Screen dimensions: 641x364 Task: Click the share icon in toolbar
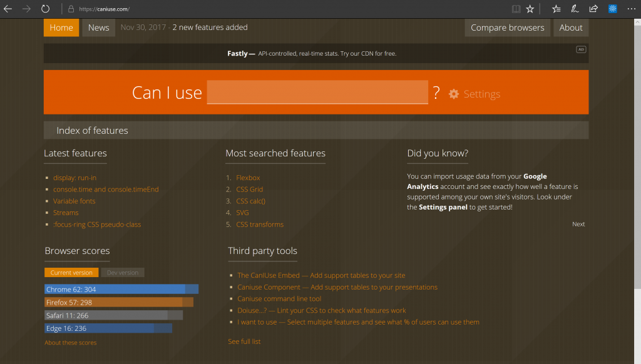(x=593, y=9)
